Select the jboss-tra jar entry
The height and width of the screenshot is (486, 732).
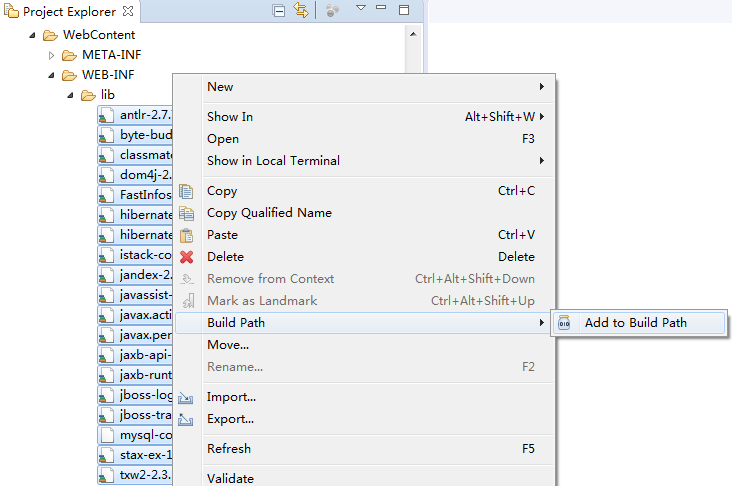click(x=135, y=416)
